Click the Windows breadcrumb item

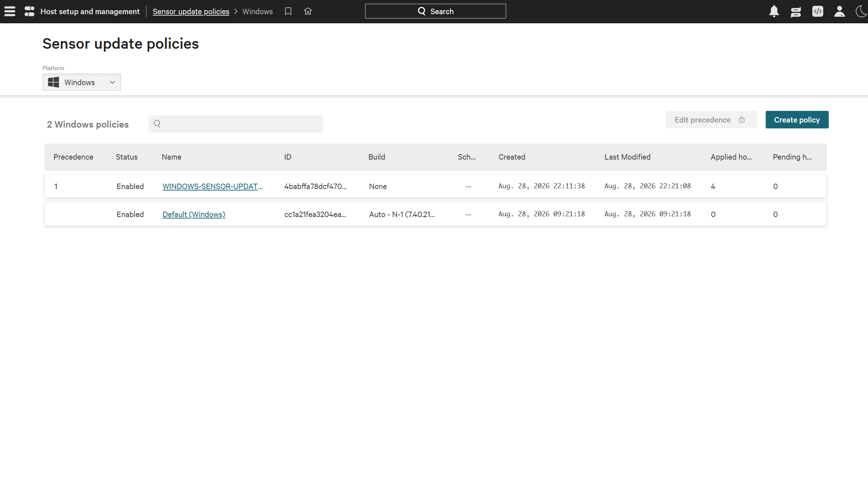tap(258, 11)
